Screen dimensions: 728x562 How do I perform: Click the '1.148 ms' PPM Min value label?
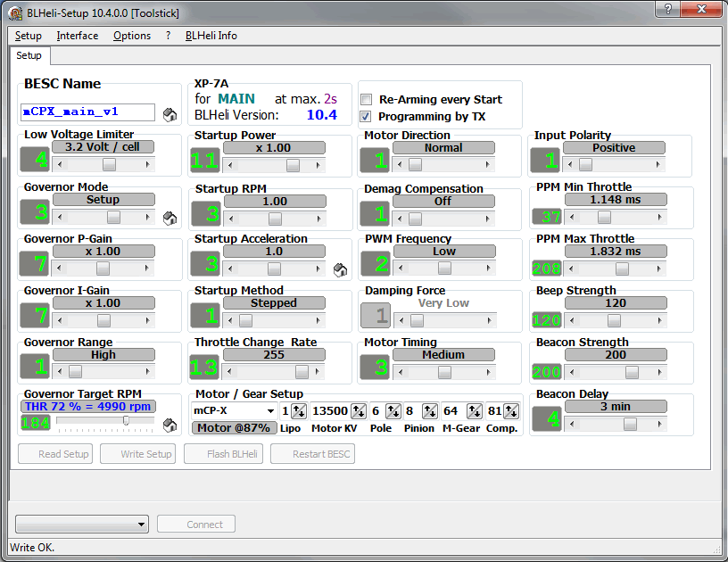616,200
